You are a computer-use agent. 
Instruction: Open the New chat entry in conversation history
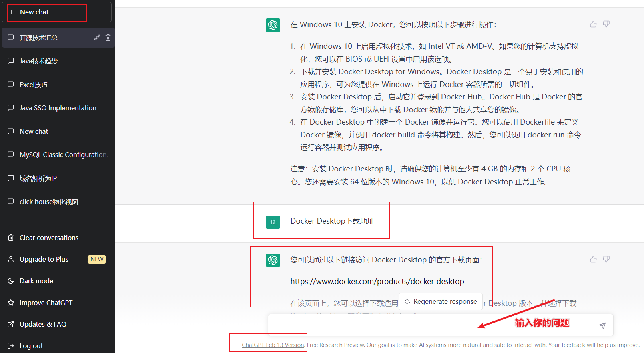tap(58, 131)
